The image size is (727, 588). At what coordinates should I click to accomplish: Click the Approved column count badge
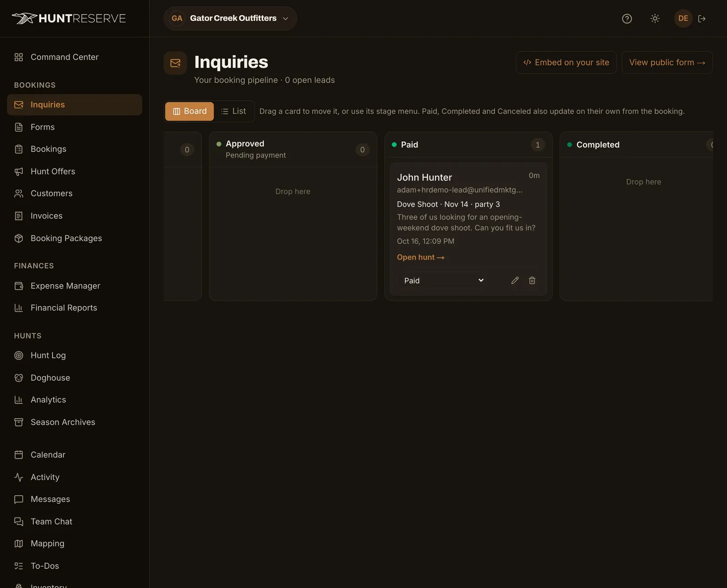pos(362,149)
